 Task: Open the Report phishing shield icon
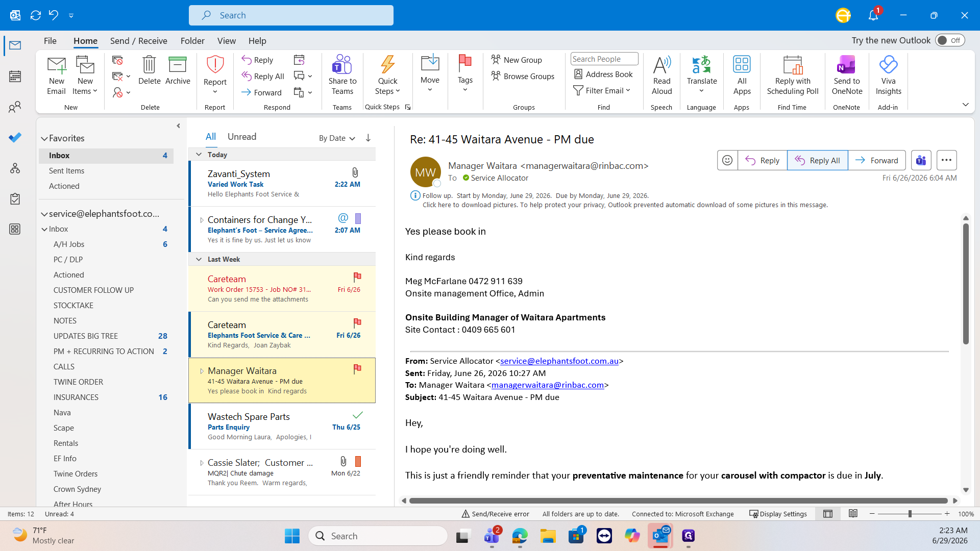coord(215,65)
